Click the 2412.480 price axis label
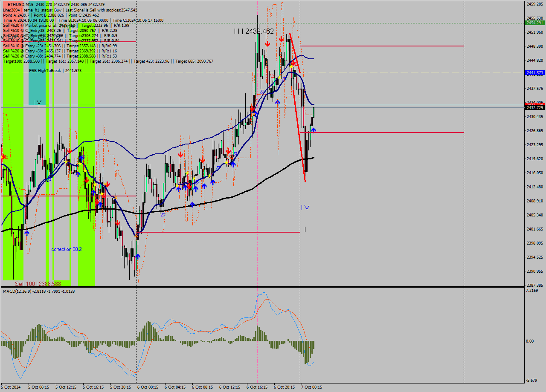546x392 pixels. pos(534,187)
